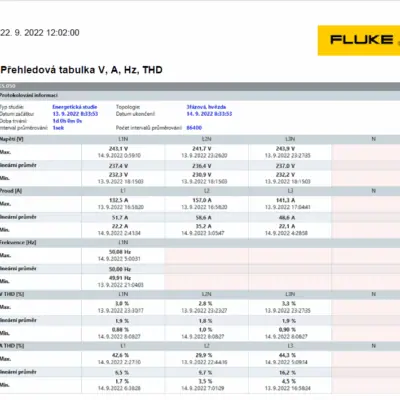
Task: Click the average A THD value 16,2 %
Action: [x=287, y=373]
